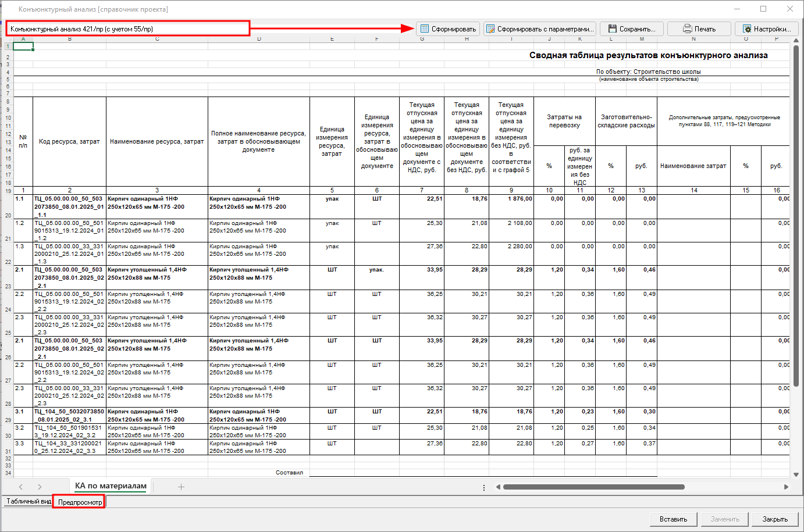Select the cell По объекту: Строительство школы

tap(648, 72)
